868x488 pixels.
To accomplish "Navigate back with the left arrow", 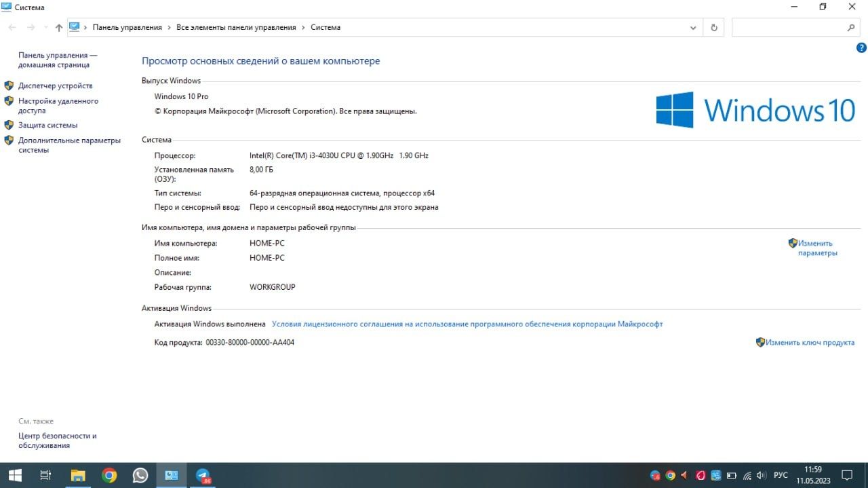I will 12,28.
